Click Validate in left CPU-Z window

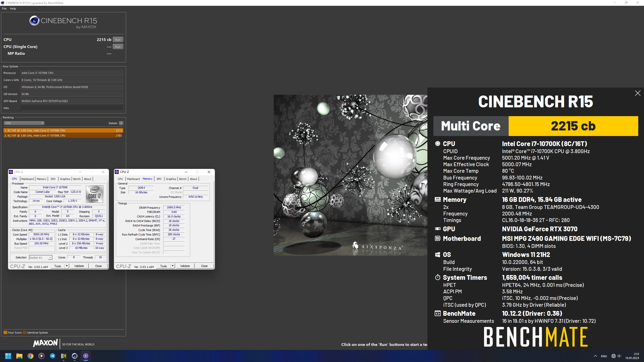(79, 266)
